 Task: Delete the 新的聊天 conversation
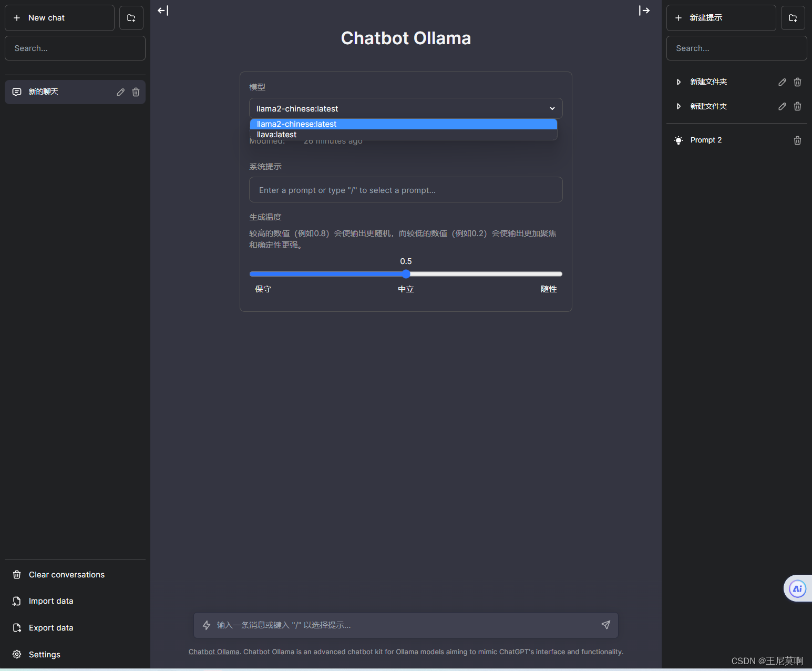pos(136,92)
